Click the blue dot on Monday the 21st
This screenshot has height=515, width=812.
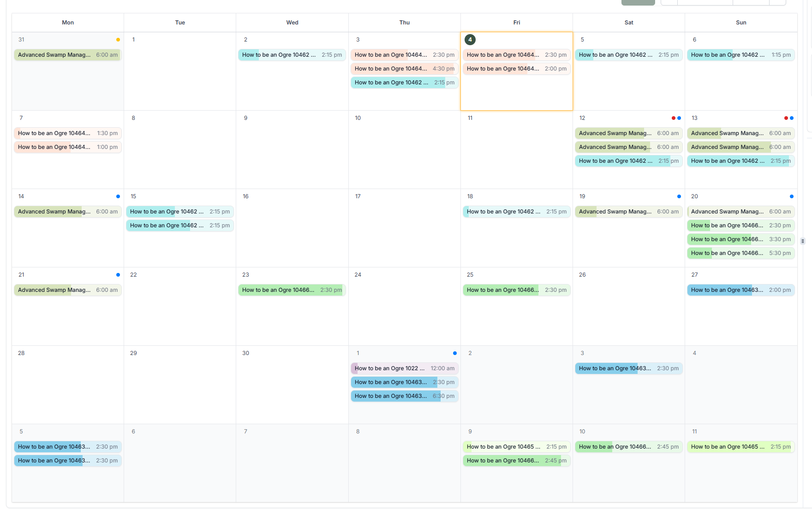(x=118, y=275)
